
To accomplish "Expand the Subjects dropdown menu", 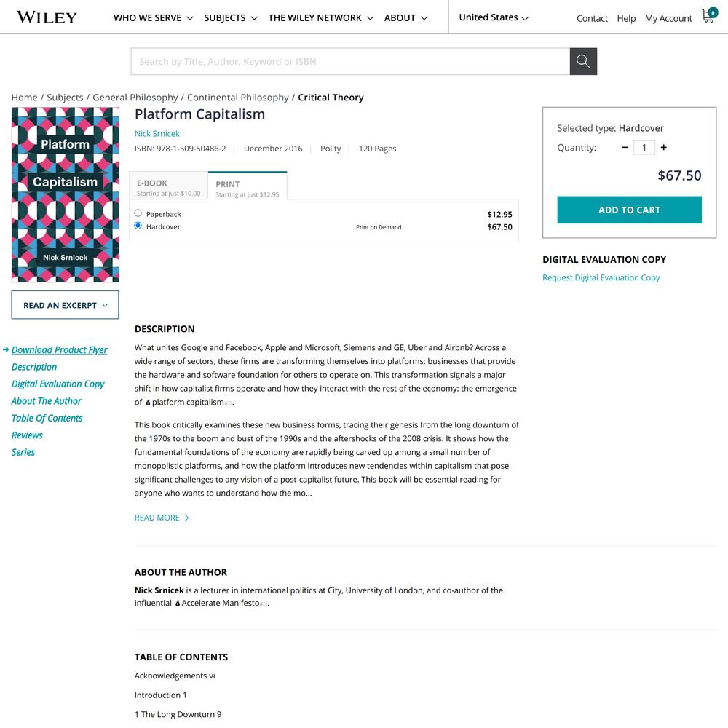I will click(231, 18).
